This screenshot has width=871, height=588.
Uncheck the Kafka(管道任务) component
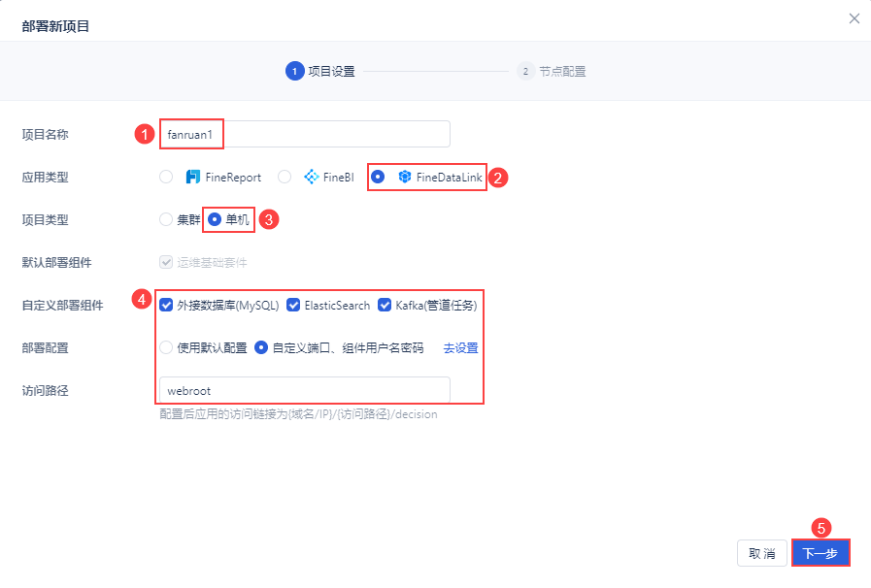point(385,305)
